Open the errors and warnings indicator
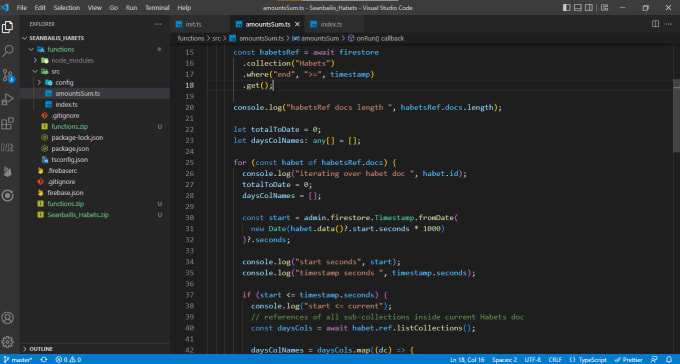 pos(68,360)
